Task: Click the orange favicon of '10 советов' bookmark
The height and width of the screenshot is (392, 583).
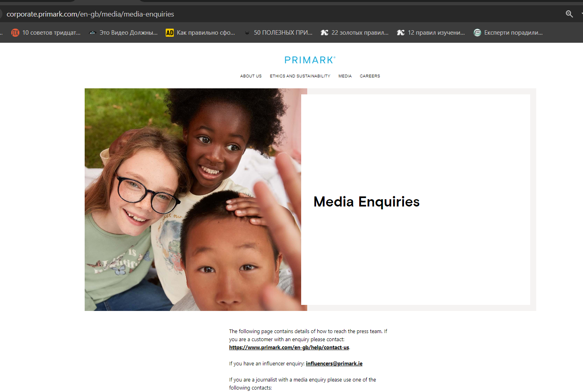Action: (15, 33)
